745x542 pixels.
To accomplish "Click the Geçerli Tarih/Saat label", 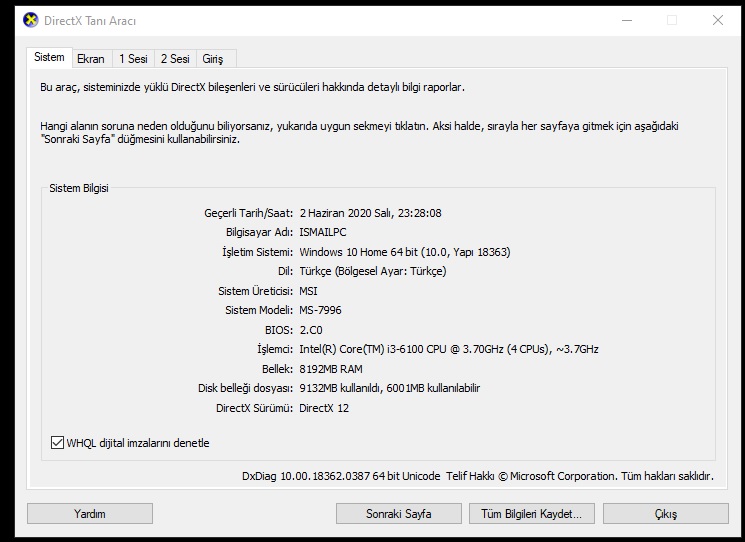I will click(248, 213).
